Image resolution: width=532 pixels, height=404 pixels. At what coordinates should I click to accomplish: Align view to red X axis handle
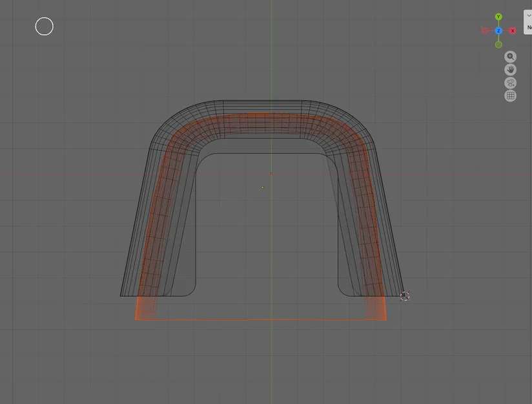(513, 31)
